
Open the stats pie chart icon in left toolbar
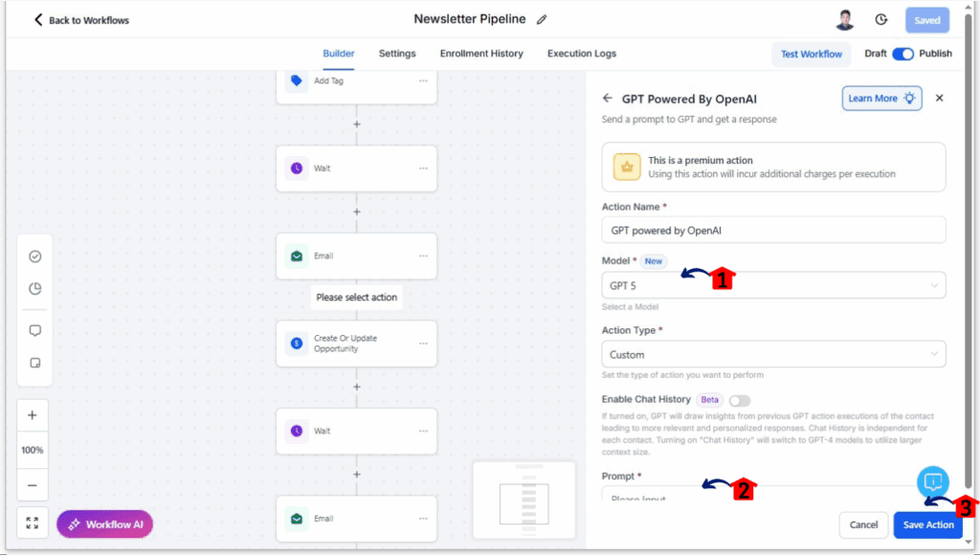(x=35, y=289)
